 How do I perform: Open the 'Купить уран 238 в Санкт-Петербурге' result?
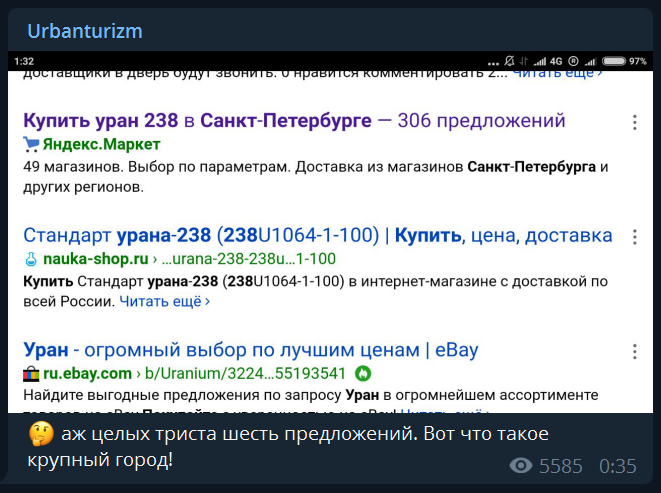coord(294,121)
